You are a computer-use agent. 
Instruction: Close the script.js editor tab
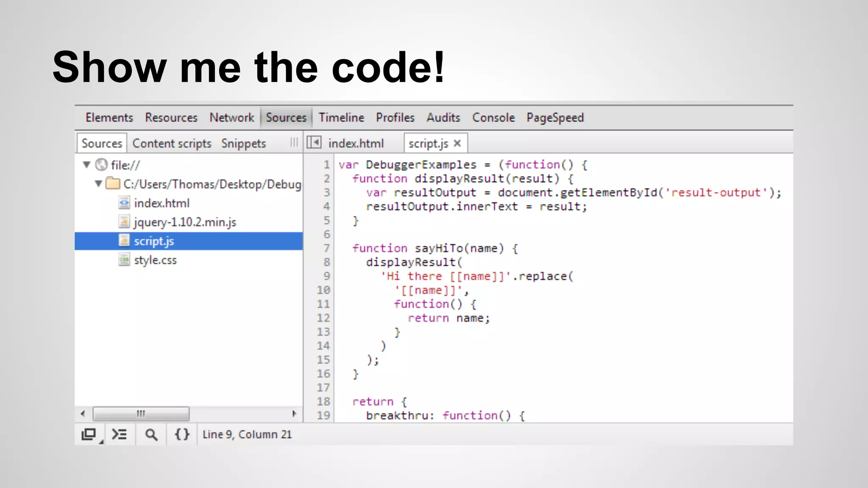coord(457,143)
